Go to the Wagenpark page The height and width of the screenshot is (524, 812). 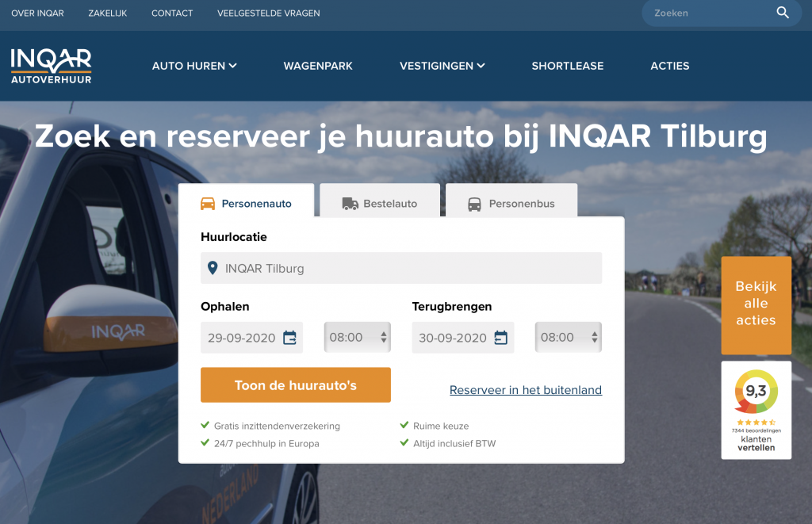(318, 66)
